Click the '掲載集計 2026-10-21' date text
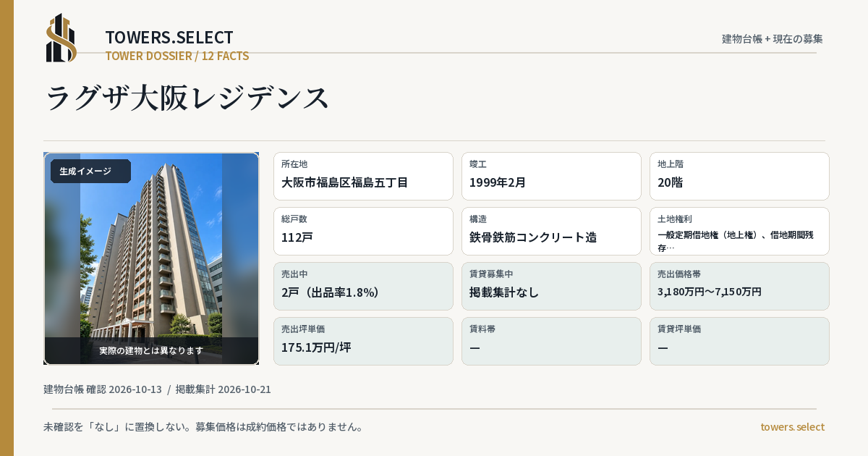868x456 pixels. 224,389
